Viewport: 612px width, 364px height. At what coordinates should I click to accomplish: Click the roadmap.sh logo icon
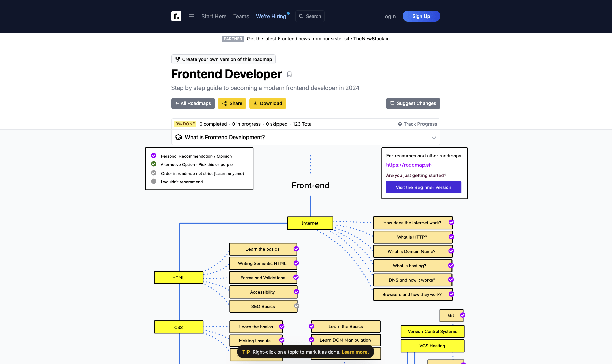coord(176,16)
